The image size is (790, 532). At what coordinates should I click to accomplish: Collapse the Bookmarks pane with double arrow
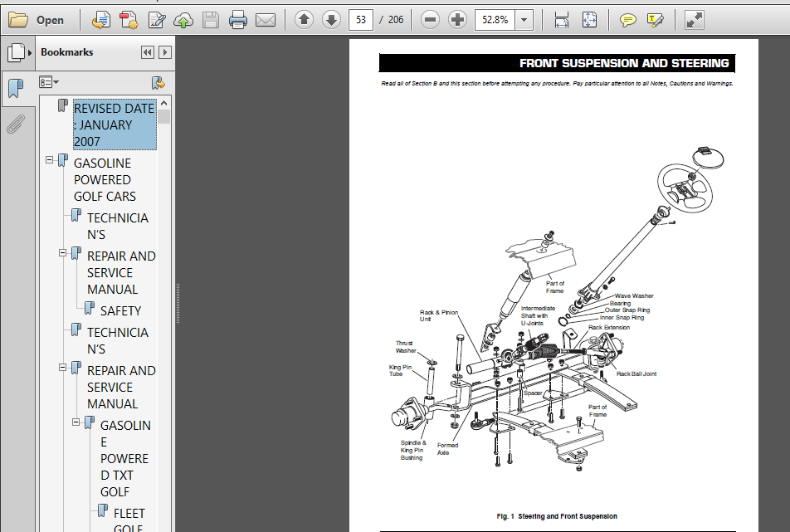(147, 52)
